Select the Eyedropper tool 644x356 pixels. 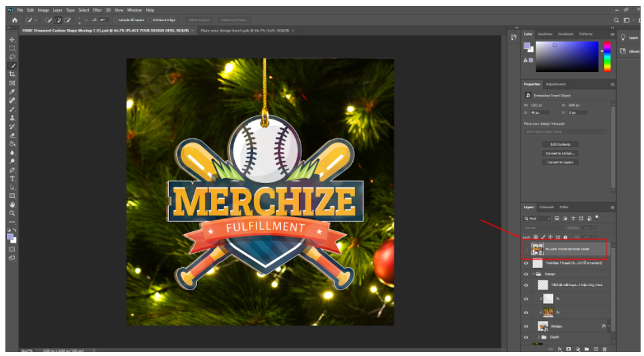coord(12,92)
